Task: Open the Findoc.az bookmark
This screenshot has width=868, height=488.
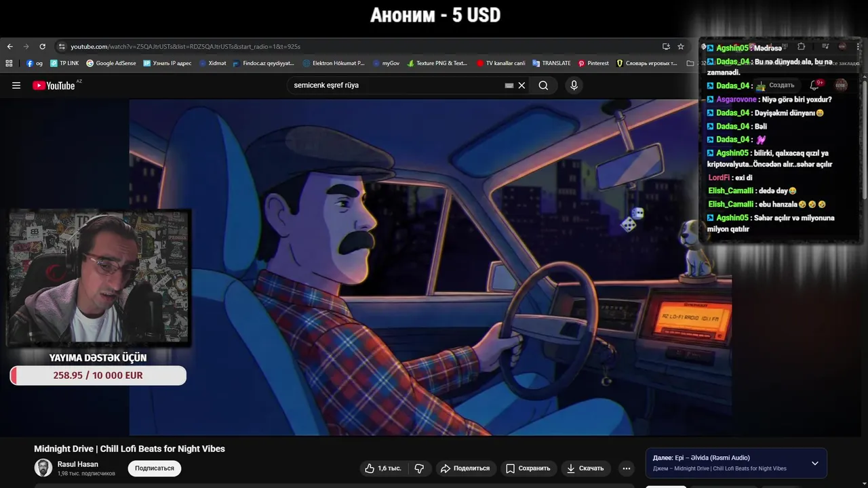Action: click(x=263, y=63)
